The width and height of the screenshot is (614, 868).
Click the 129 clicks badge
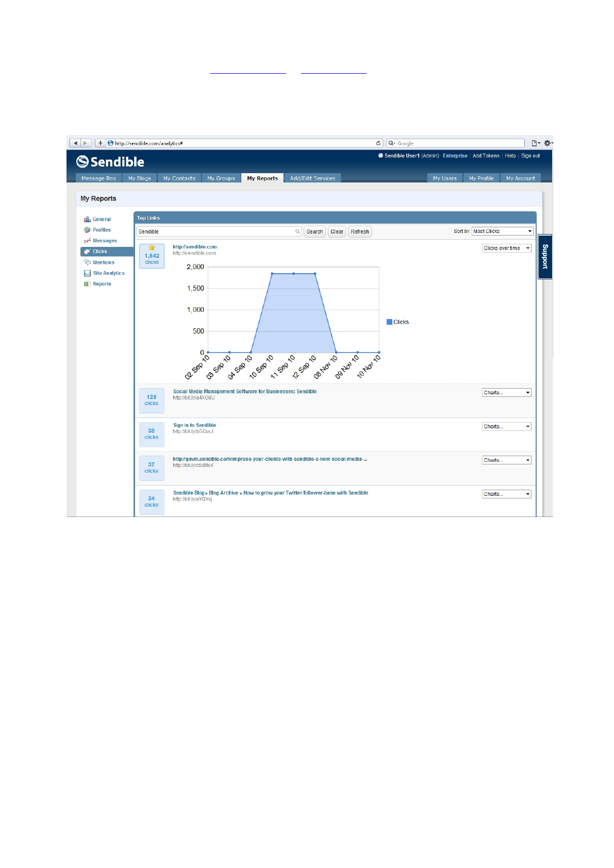click(x=152, y=400)
